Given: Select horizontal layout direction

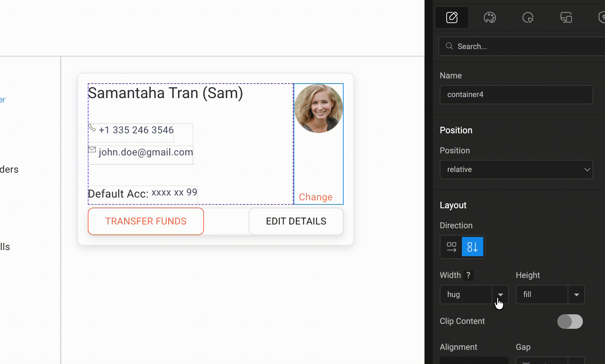Looking at the screenshot, I should 451,247.
